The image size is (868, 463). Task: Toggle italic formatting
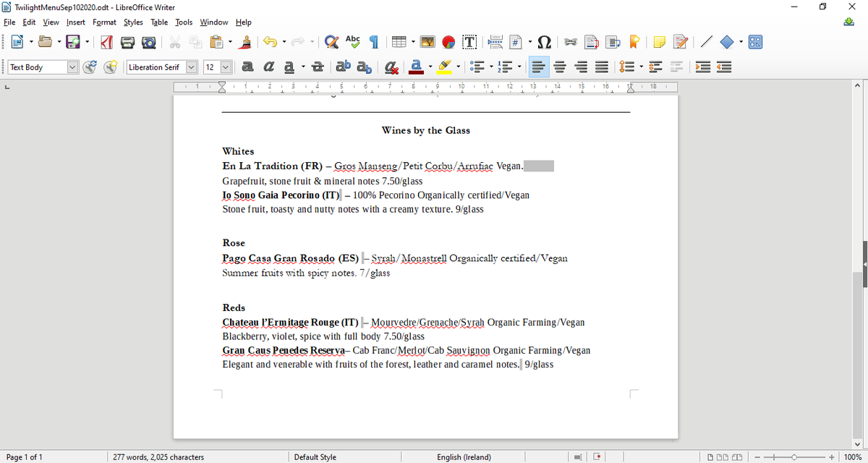pyautogui.click(x=268, y=67)
